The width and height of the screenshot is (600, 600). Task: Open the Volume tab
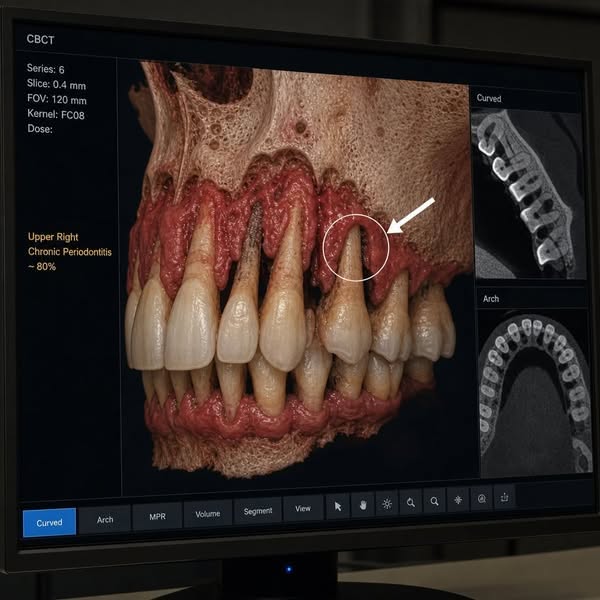(x=208, y=514)
